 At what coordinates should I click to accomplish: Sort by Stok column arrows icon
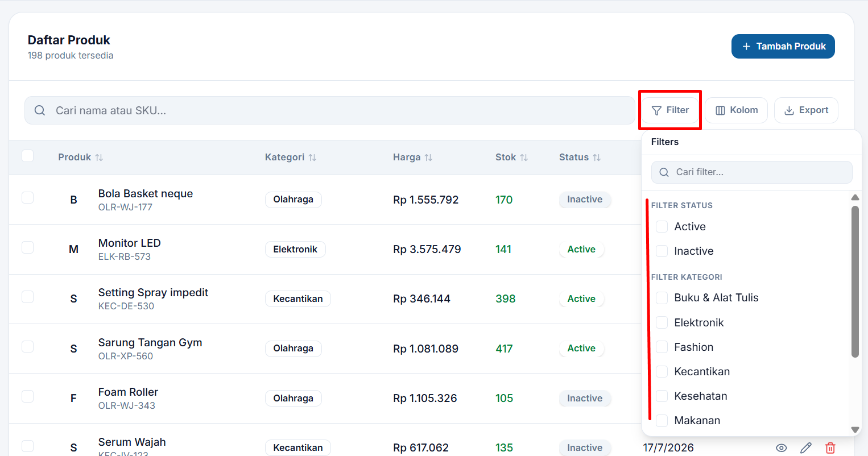[x=524, y=157]
